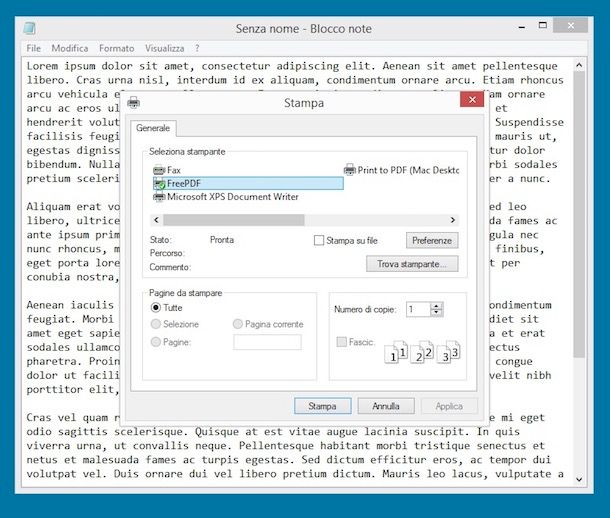Select Microsoft XPS Document Writer printer icon
610x518 pixels.
(x=159, y=197)
